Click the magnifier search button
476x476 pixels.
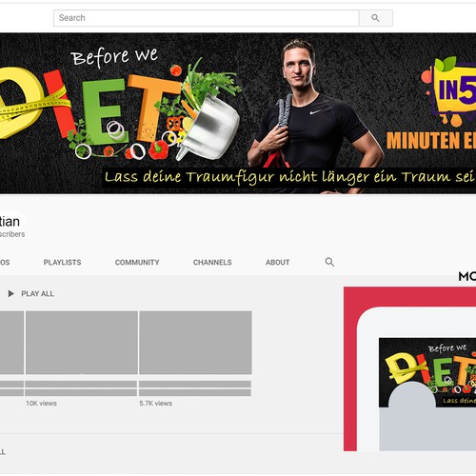pos(376,18)
